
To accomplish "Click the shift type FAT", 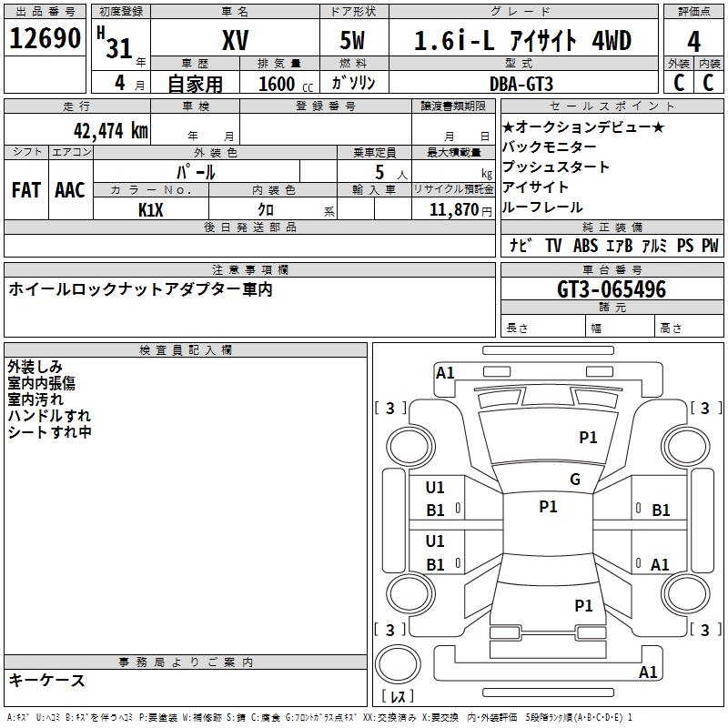I will coord(26,190).
